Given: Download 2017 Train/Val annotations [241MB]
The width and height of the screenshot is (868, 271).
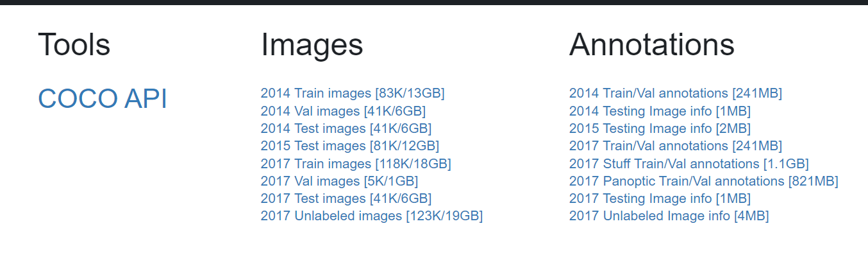Looking at the screenshot, I should coord(675,146).
